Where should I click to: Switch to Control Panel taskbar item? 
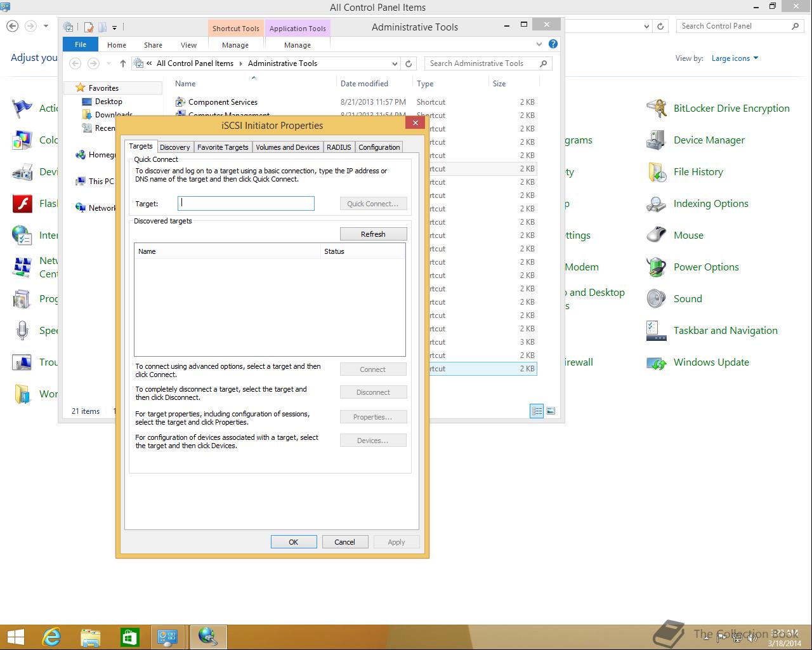tap(168, 637)
